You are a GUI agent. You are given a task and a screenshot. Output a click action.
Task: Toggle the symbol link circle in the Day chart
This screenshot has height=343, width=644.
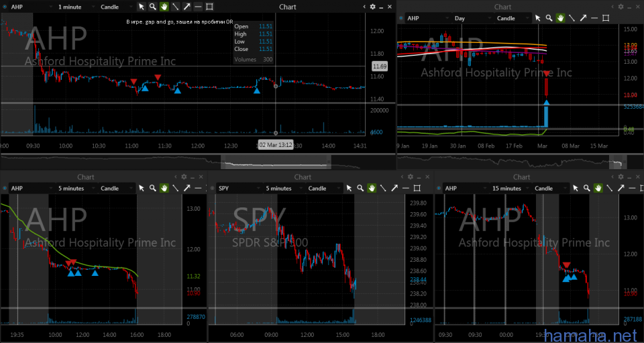pos(401,18)
